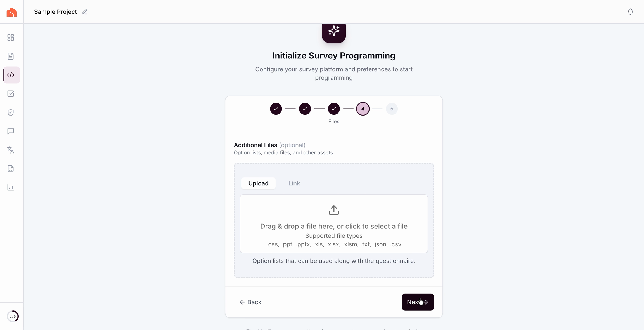This screenshot has height=330, width=644.
Task: Switch to the Upload tab
Action: (258, 183)
